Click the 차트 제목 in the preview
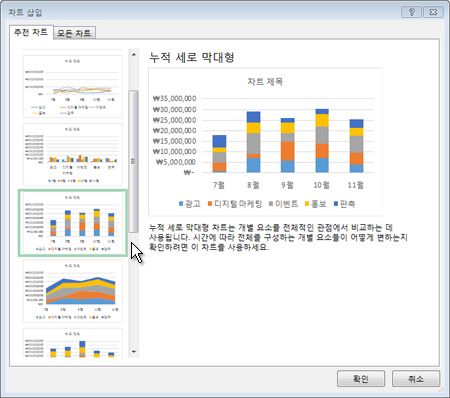This screenshot has height=398, width=450. pyautogui.click(x=265, y=82)
